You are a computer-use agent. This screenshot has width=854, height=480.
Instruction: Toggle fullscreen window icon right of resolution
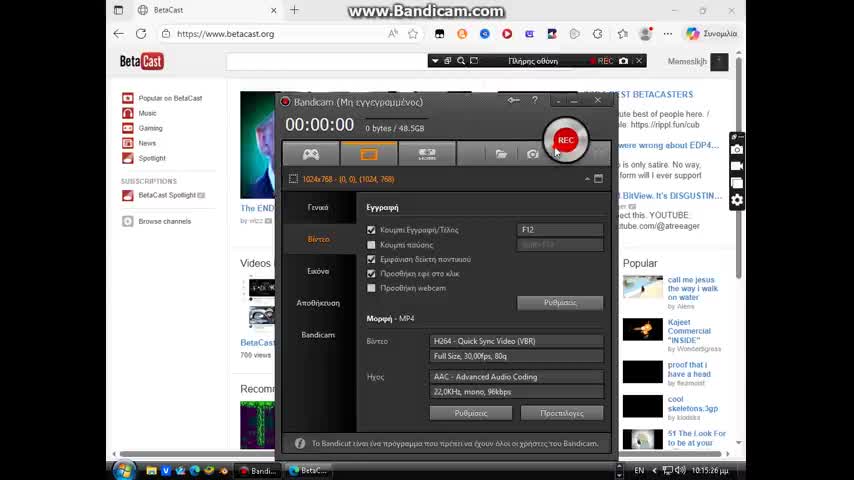coord(599,179)
